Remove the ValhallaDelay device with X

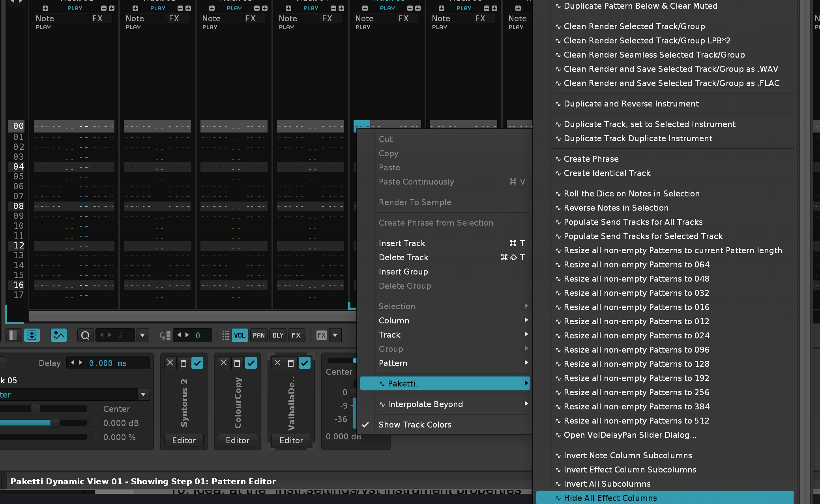point(277,363)
